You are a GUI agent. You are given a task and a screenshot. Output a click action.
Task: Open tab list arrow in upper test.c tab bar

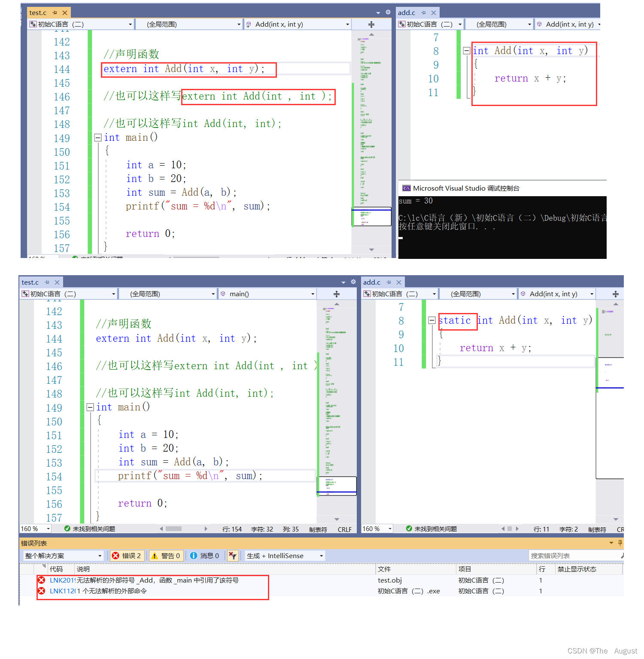(378, 13)
